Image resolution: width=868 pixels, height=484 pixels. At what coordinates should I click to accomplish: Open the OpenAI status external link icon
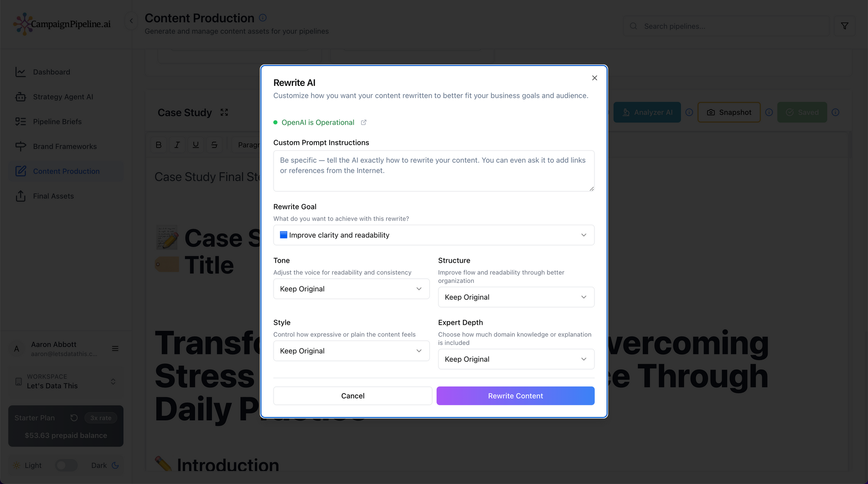pos(363,123)
